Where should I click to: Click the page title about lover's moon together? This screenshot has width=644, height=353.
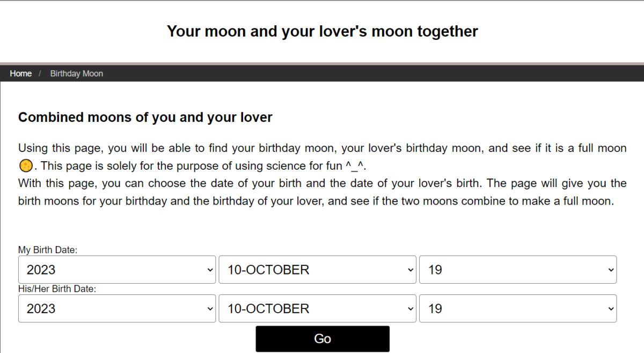pos(322,31)
